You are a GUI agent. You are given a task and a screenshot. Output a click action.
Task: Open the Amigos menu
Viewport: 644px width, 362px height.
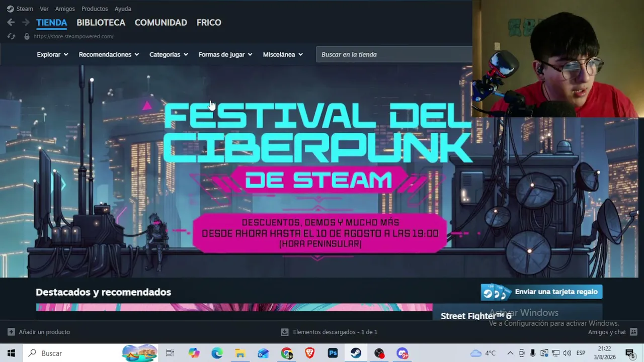tap(65, 9)
